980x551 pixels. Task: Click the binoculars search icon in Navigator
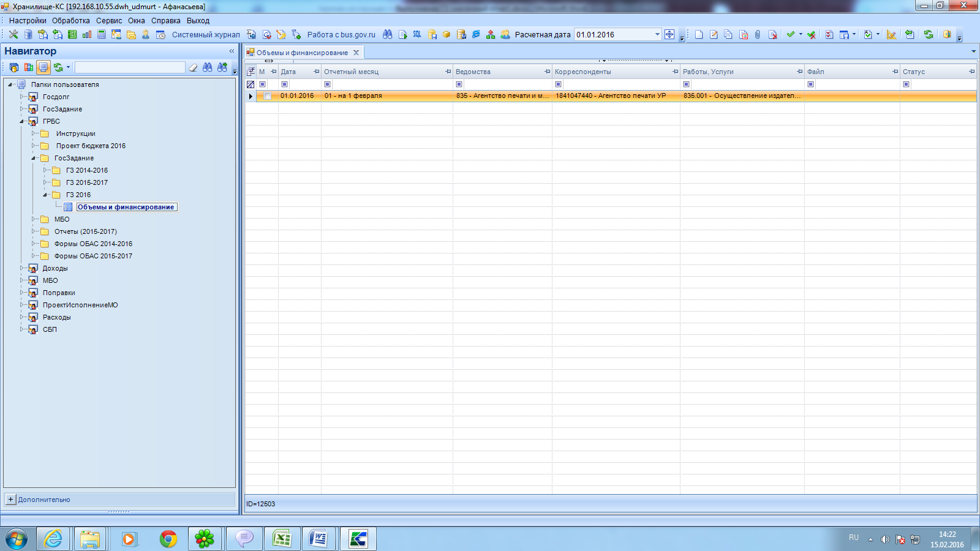[x=208, y=67]
